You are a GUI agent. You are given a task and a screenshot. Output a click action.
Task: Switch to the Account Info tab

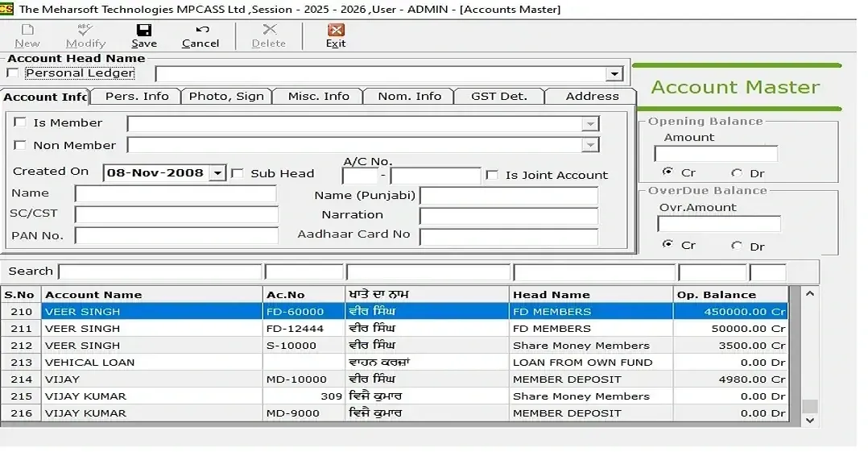(45, 97)
